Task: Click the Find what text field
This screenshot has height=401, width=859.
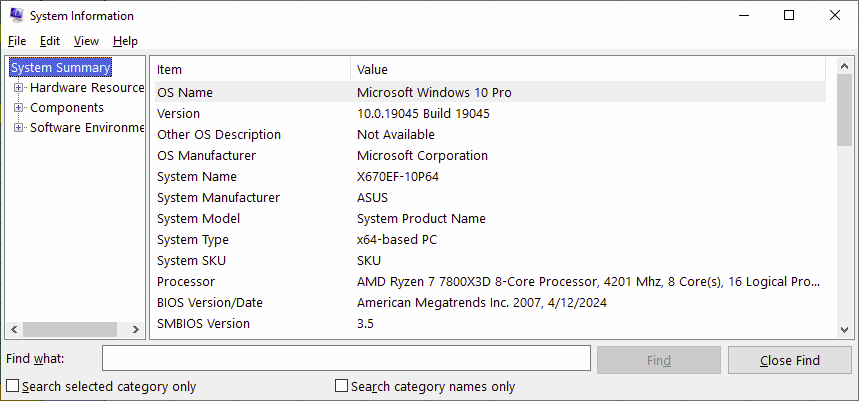Action: click(346, 359)
